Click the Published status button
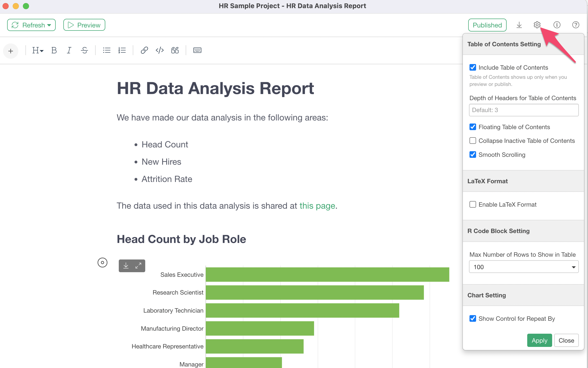Viewport: 588px width, 368px height. 487,25
